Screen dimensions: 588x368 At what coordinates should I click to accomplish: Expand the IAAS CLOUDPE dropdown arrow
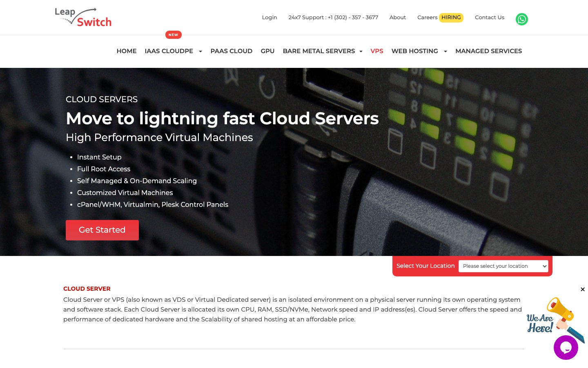coord(200,52)
